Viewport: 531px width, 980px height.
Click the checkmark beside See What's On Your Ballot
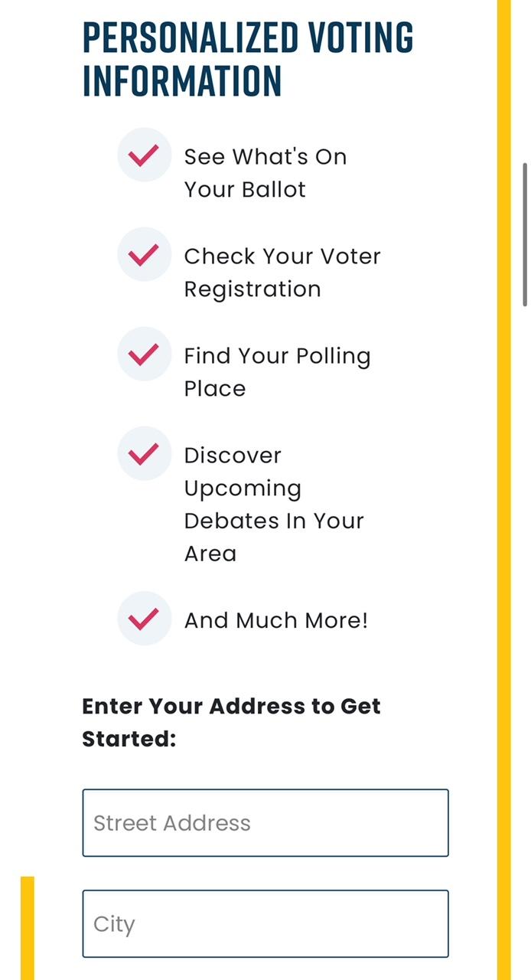click(x=145, y=155)
